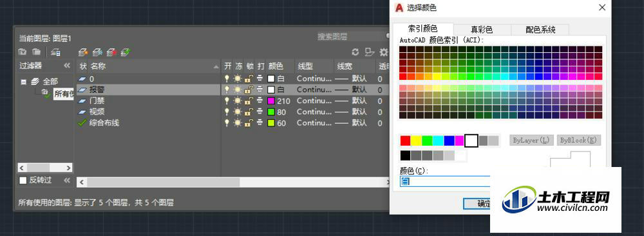
Task: Toggle on/off lightbulb for layer 报警
Action: pos(226,90)
